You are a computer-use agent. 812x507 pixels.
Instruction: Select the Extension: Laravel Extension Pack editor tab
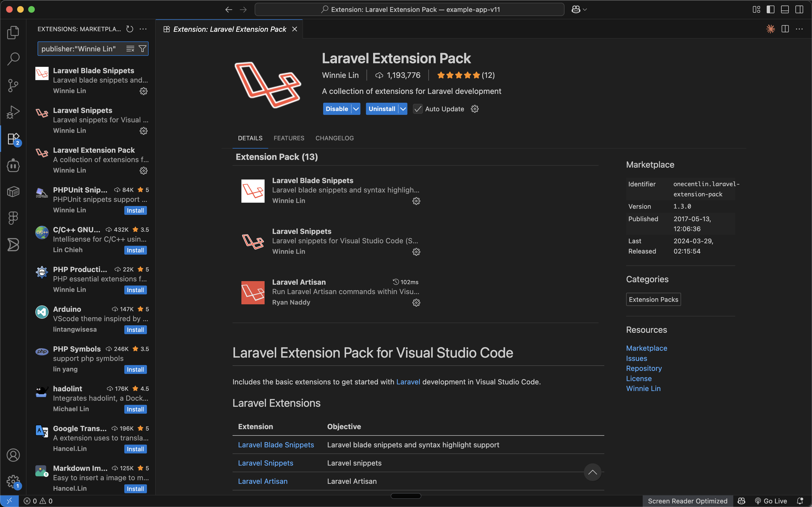click(230, 29)
